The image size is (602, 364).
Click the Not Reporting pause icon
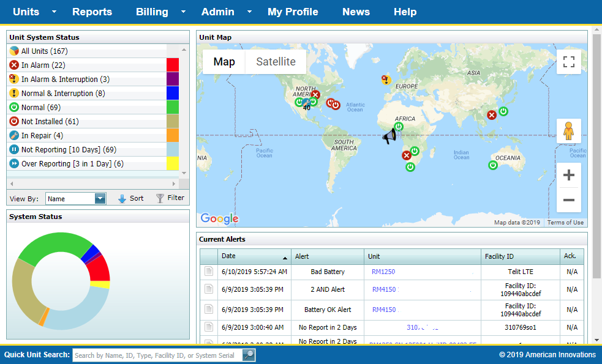point(14,150)
